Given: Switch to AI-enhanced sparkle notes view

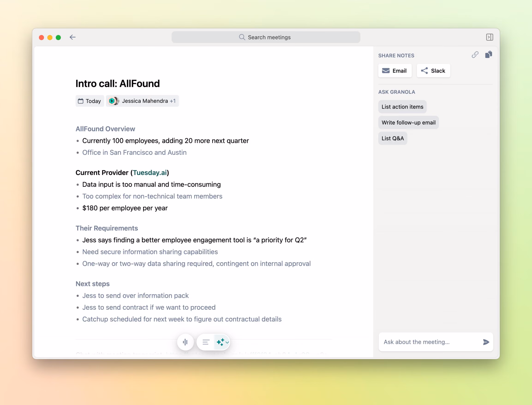Looking at the screenshot, I should click(220, 342).
